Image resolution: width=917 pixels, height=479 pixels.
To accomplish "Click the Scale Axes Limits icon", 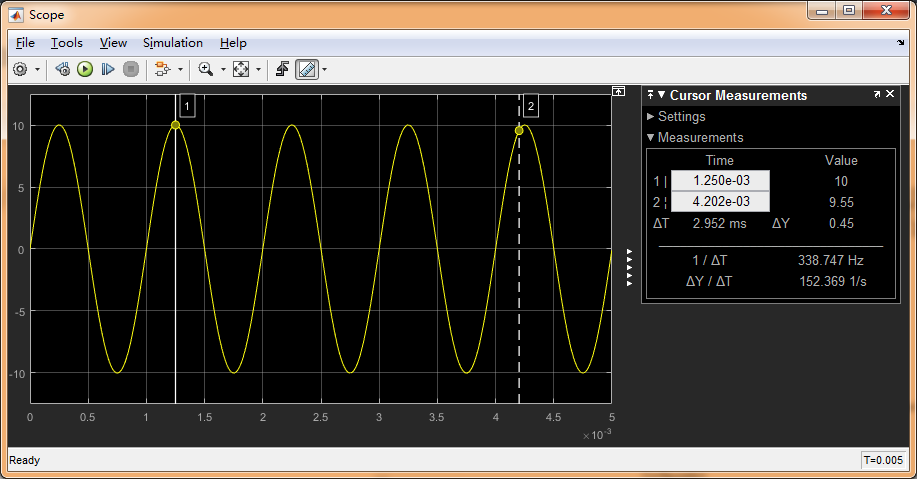I will point(241,69).
